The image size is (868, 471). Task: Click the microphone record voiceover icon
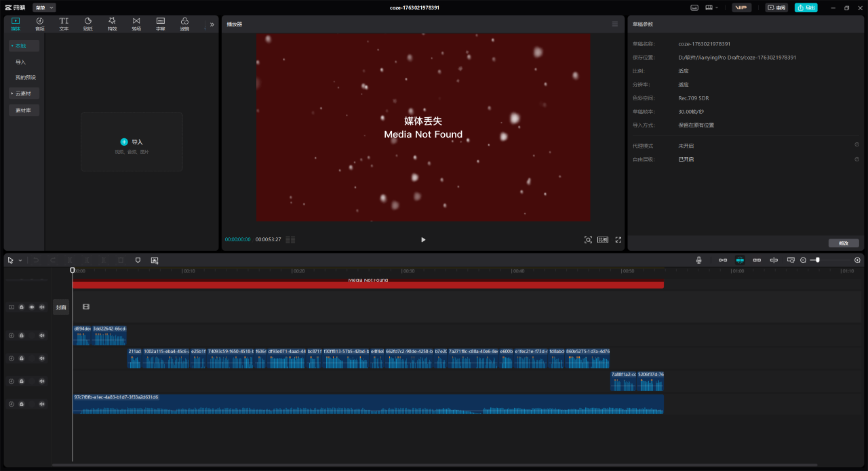click(698, 260)
